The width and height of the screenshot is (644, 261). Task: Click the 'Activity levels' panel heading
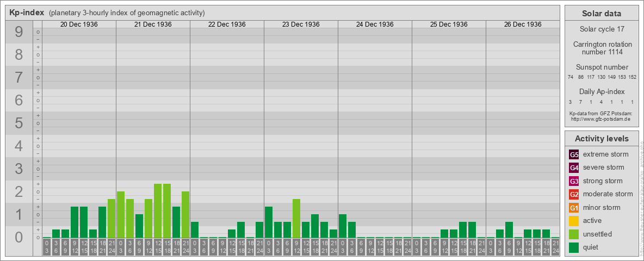coord(602,139)
